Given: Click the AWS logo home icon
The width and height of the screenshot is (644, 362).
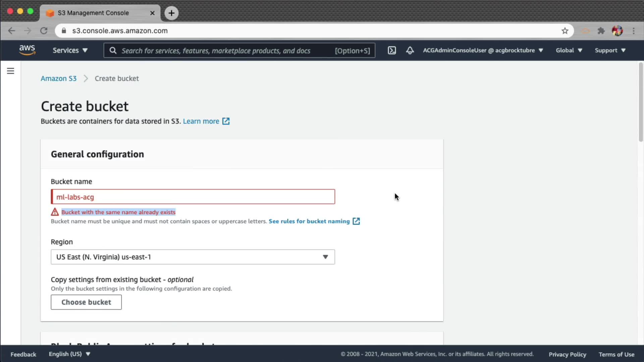Looking at the screenshot, I should click(x=27, y=50).
